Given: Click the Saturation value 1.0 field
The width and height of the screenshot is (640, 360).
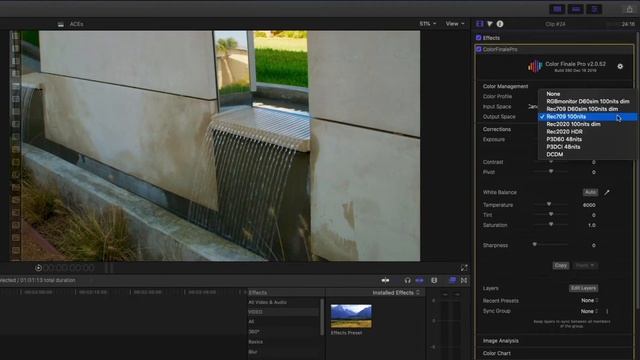Looking at the screenshot, I should tap(592, 225).
